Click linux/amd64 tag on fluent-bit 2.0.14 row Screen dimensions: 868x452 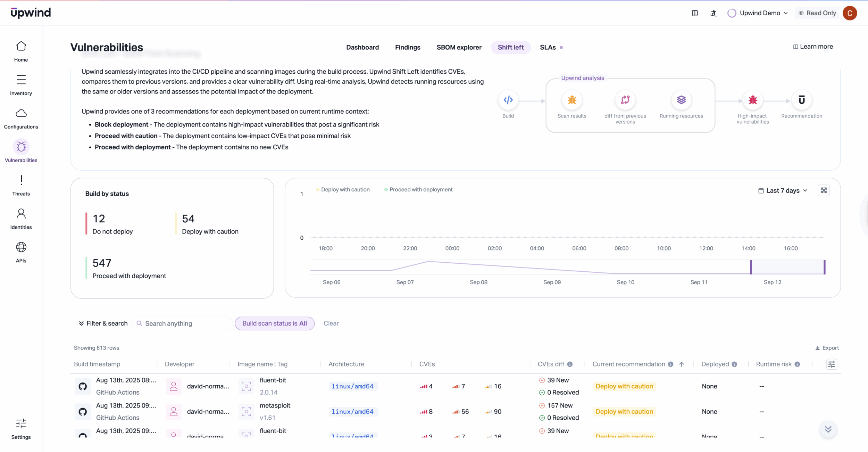coord(352,386)
